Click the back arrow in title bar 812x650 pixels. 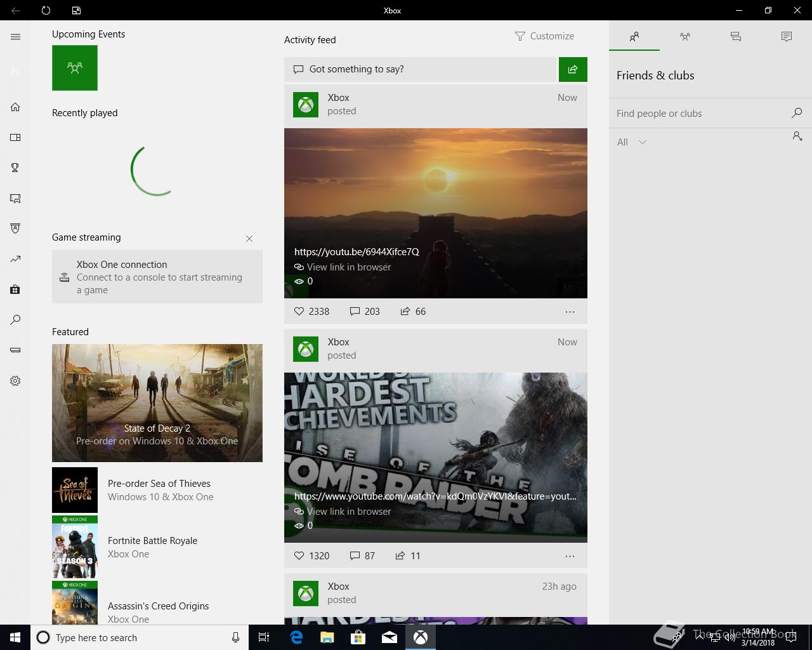point(15,10)
